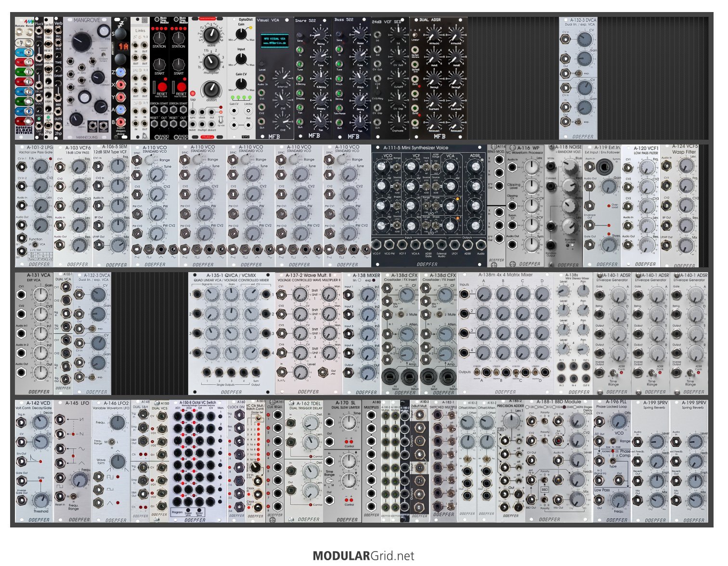Click the A-138m 4x4 Matrix Mixer title

point(506,275)
